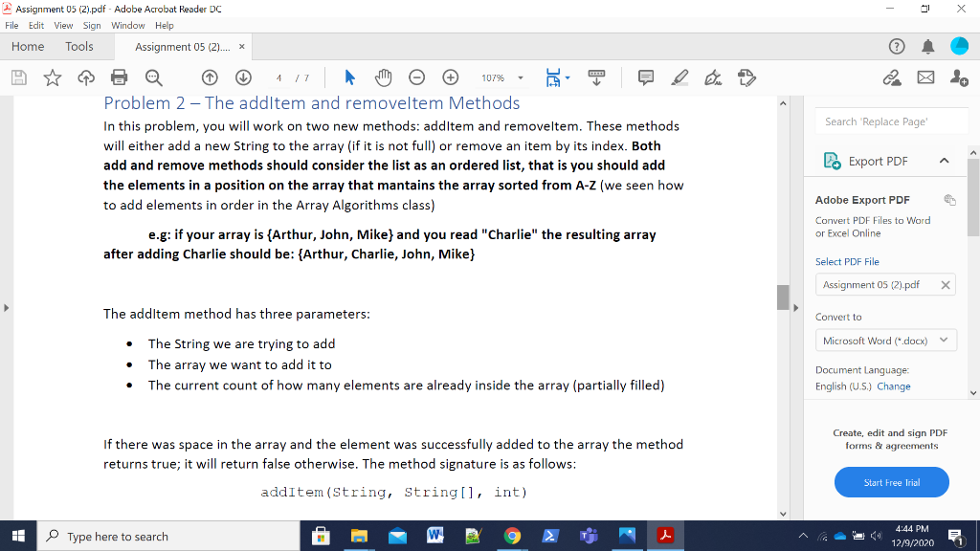
Task: Activate the Highlight text tool
Action: (x=679, y=77)
